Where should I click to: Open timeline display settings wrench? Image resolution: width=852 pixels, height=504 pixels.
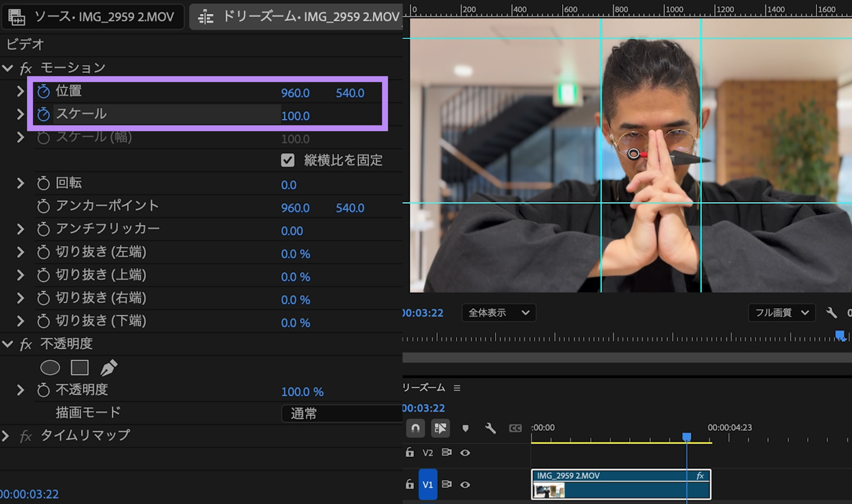point(490,428)
